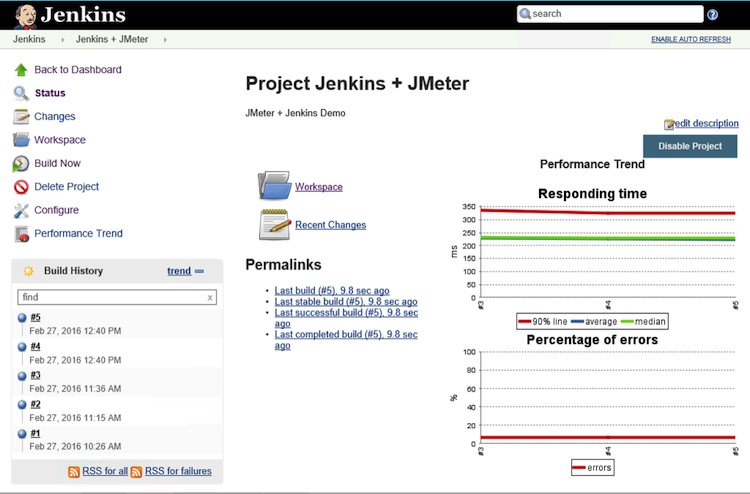Click the Jenkins butler logo
Viewport: 750px width, 494px height.
click(x=25, y=16)
